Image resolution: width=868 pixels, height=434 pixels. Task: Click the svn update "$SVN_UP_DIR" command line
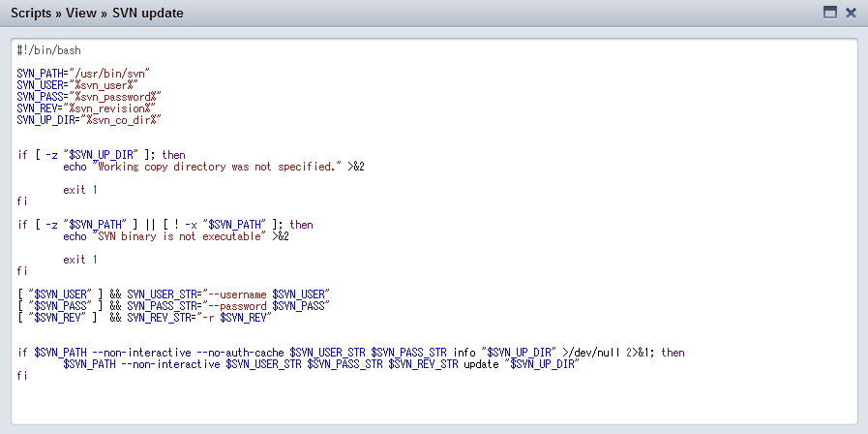pyautogui.click(x=321, y=364)
